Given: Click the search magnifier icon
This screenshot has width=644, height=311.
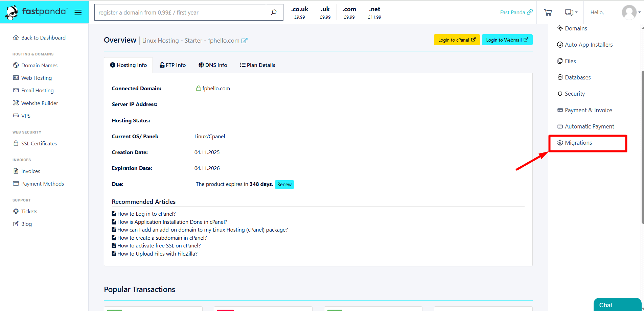Looking at the screenshot, I should (x=274, y=13).
